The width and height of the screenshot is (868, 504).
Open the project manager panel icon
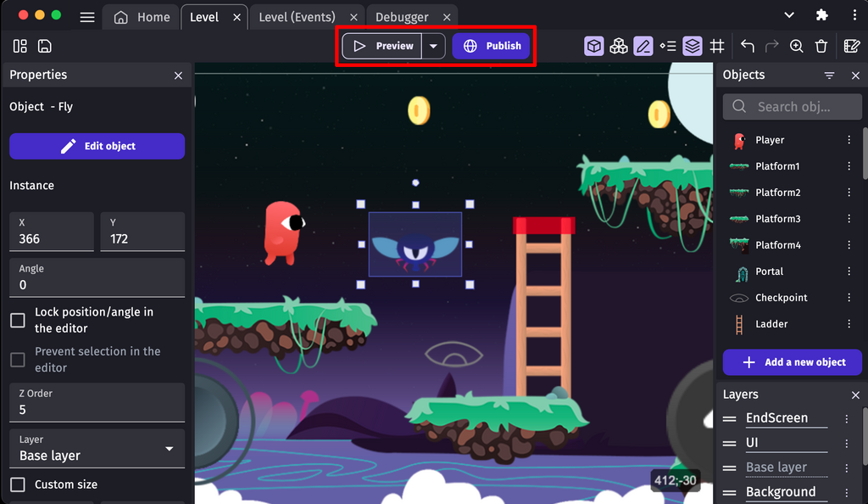pyautogui.click(x=20, y=46)
